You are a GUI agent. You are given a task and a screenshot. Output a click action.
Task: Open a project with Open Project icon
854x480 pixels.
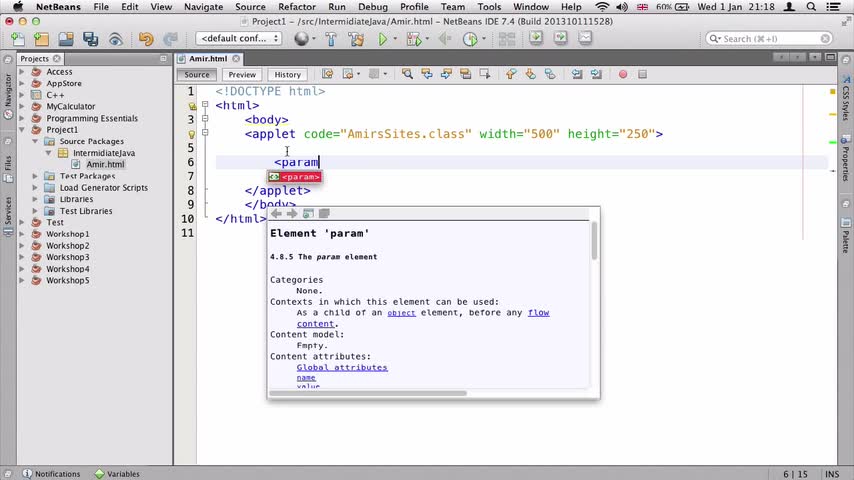click(x=66, y=39)
